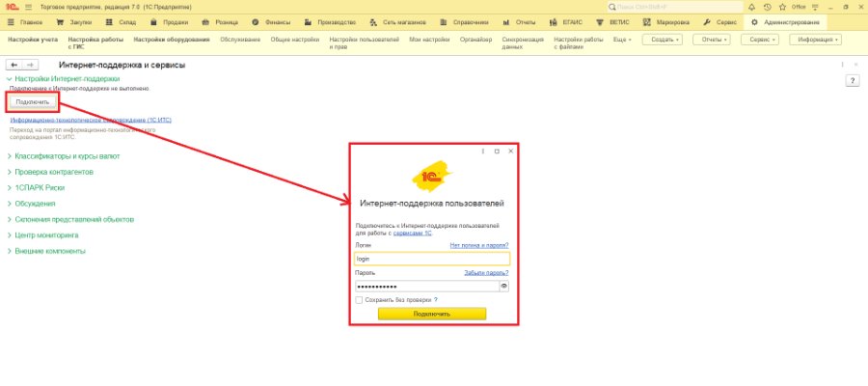
Task: Expand Проверка контрагентов section
Action: click(50, 172)
